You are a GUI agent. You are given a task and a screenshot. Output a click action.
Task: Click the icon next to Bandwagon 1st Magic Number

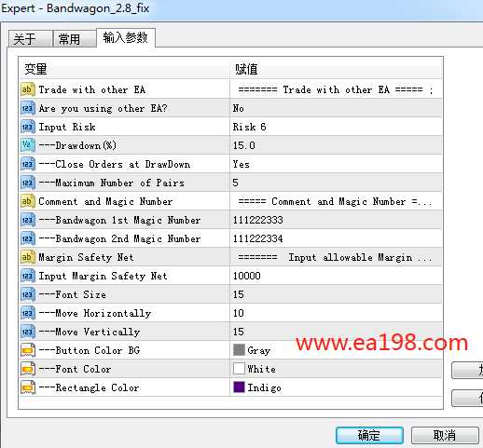27,220
